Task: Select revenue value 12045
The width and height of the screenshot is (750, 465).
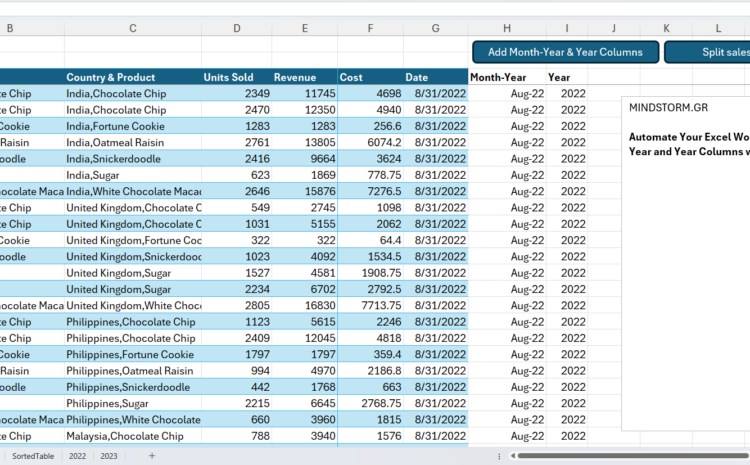Action: click(x=305, y=338)
